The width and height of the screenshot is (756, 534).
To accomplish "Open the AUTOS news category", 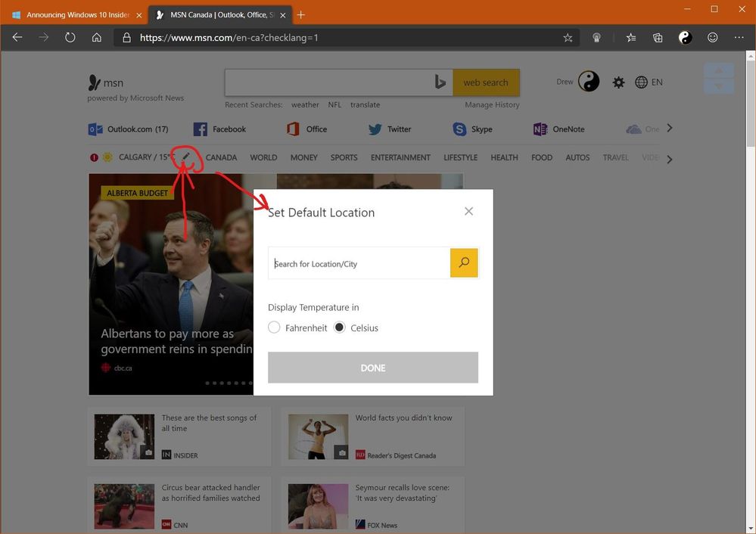I will coord(577,157).
